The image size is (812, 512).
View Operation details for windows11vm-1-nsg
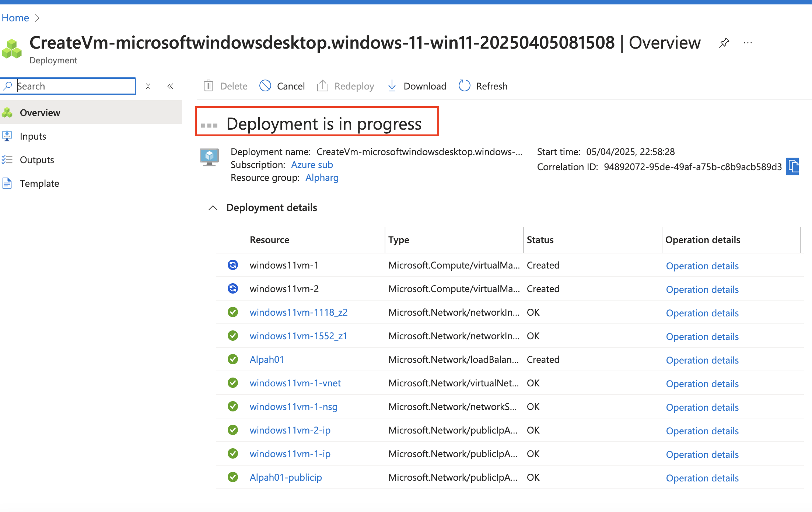coord(702,407)
